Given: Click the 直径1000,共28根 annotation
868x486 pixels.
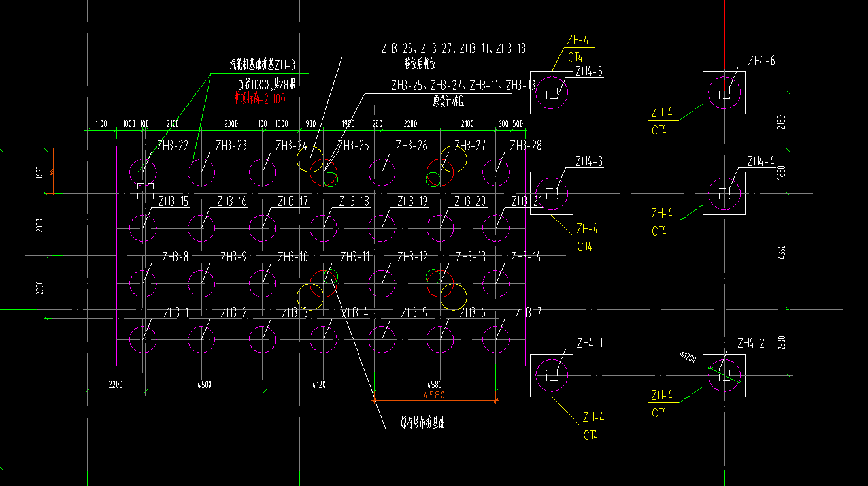Looking at the screenshot, I should click(268, 84).
